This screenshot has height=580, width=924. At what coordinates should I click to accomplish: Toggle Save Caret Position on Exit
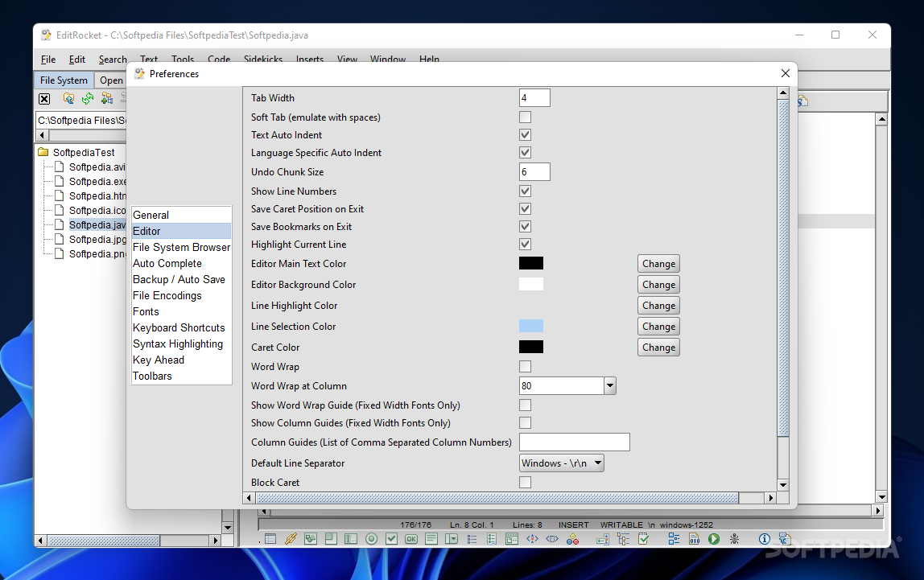[525, 209]
